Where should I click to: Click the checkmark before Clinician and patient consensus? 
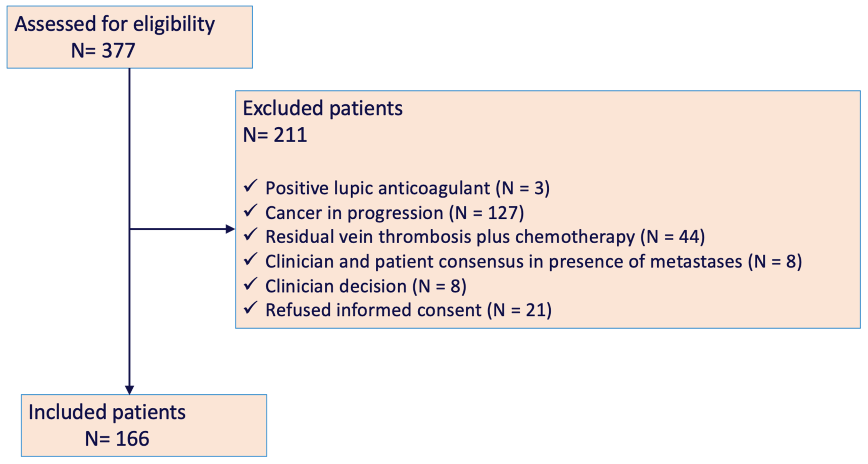point(250,259)
